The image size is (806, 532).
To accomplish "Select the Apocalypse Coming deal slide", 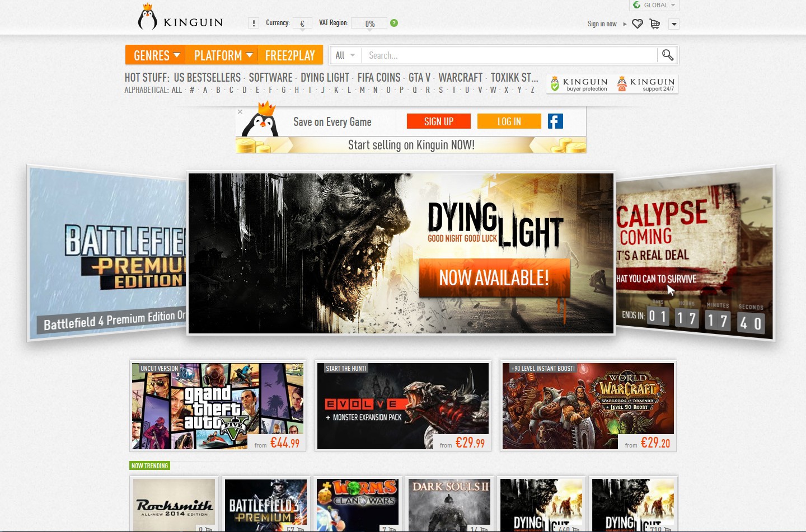I will pyautogui.click(x=695, y=253).
